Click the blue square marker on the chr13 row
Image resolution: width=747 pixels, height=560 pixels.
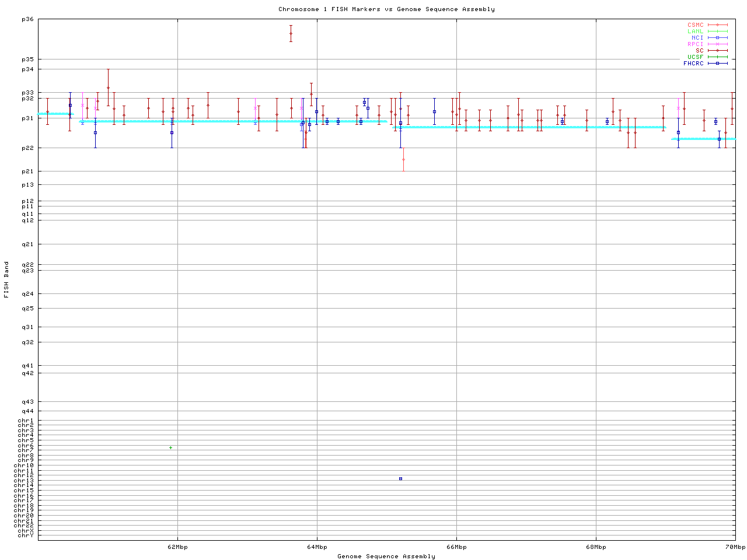click(x=400, y=478)
